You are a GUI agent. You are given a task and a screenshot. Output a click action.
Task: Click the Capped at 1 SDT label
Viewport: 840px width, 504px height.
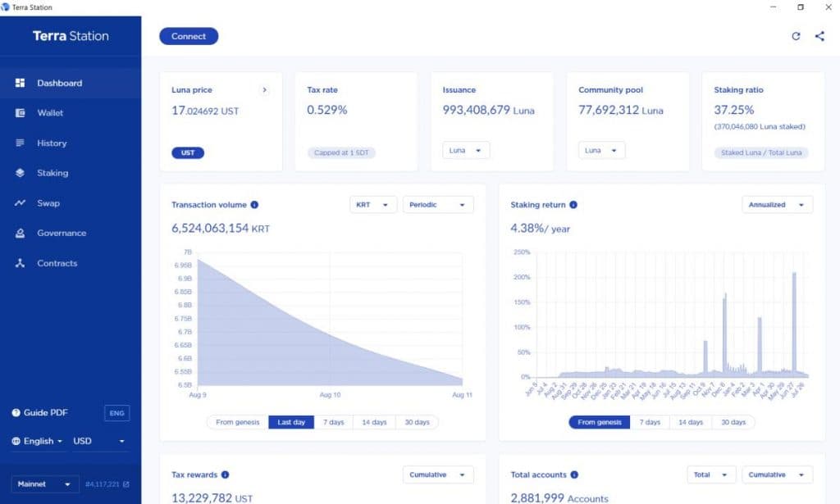click(341, 152)
